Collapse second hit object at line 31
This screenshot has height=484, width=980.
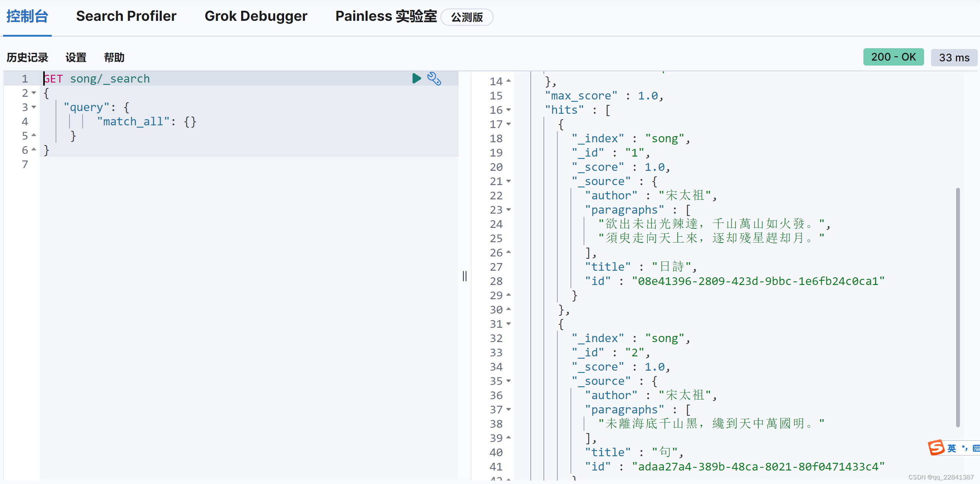pyautogui.click(x=509, y=324)
